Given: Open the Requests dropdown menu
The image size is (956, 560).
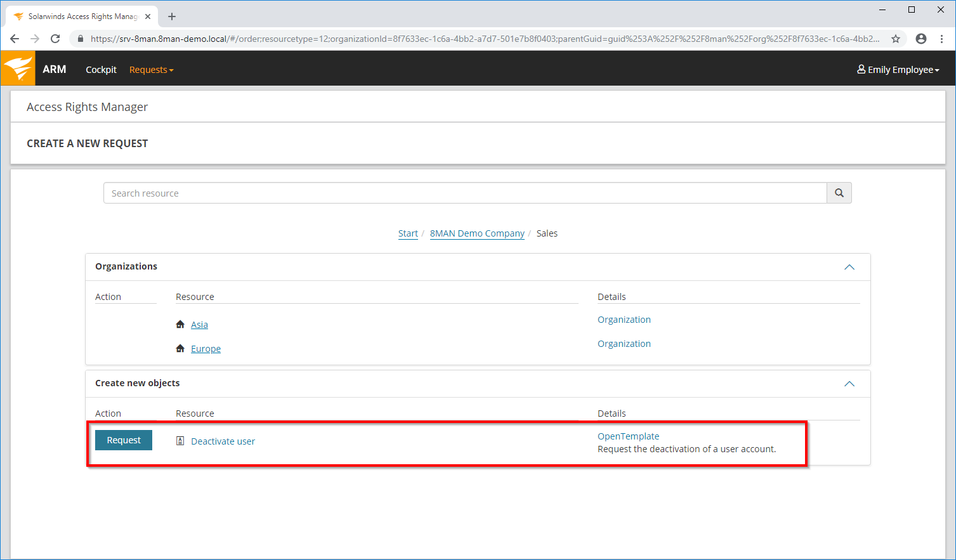Looking at the screenshot, I should point(151,70).
